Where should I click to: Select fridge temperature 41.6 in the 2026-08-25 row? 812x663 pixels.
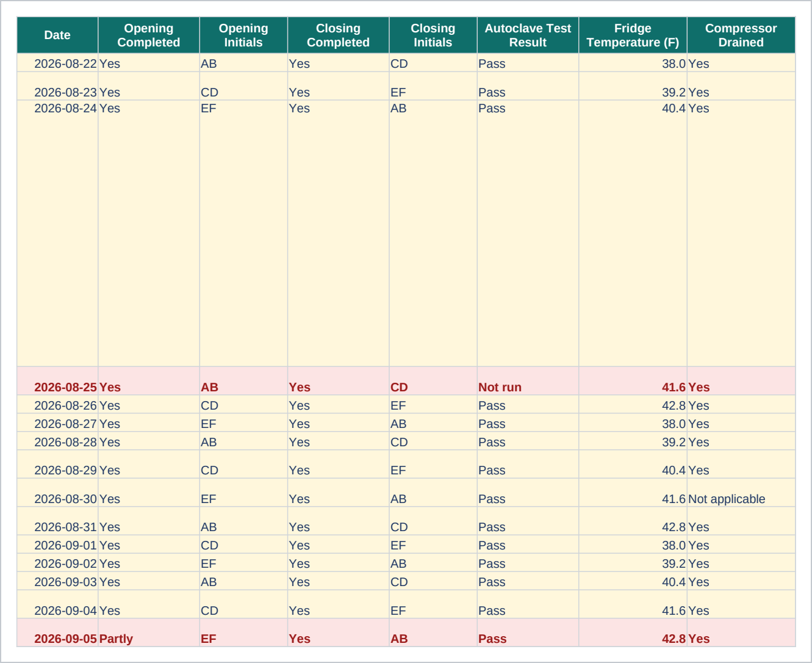[633, 381]
